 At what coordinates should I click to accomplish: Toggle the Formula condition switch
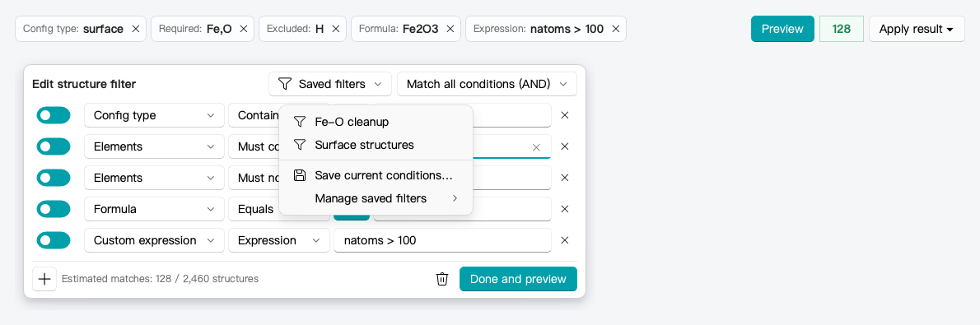point(54,209)
